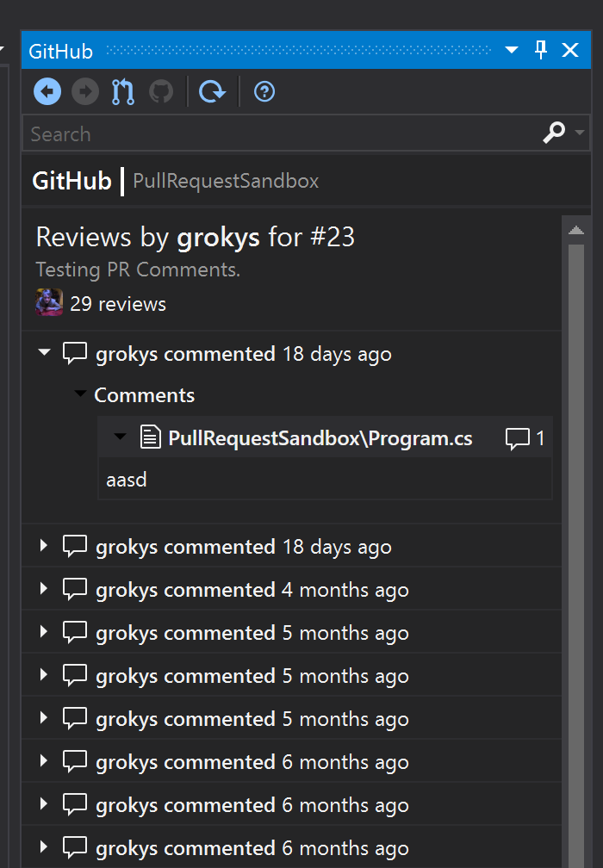Open the 'aasd' comment
This screenshot has width=603, height=868.
pos(127,480)
